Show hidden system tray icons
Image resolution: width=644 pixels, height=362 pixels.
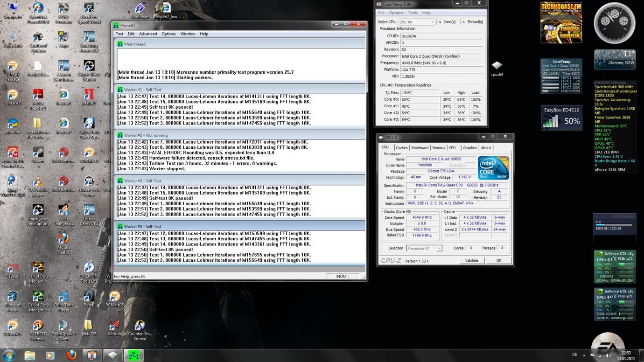tap(583, 355)
